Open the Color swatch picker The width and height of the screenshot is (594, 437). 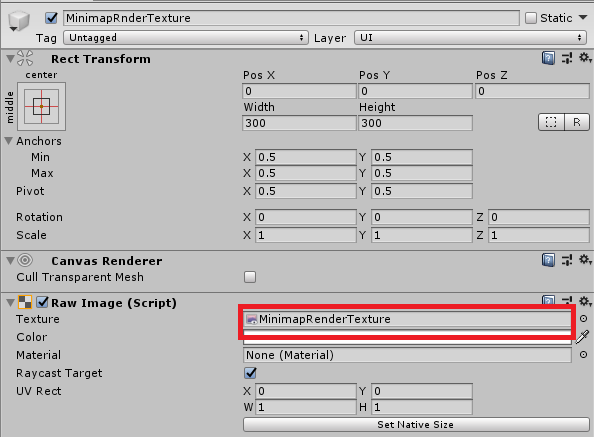(x=407, y=337)
